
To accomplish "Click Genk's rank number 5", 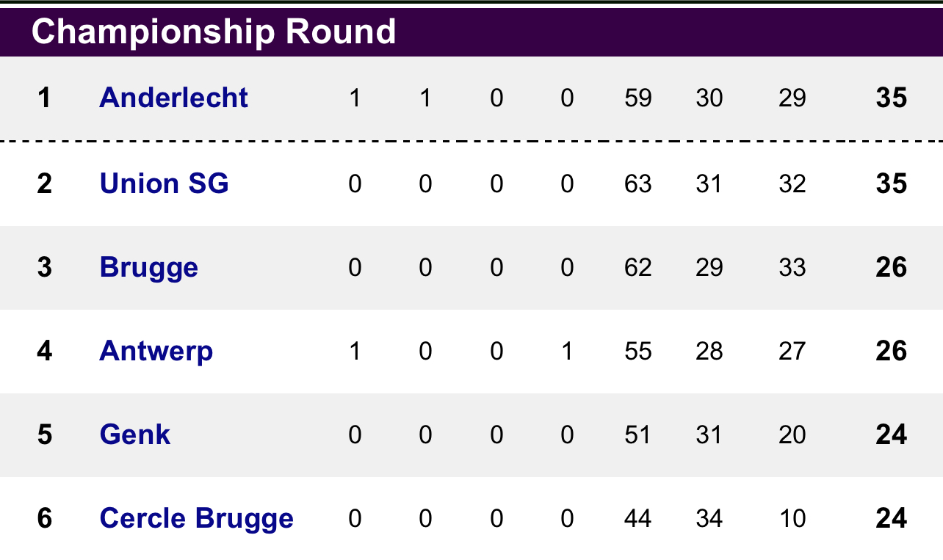I will pyautogui.click(x=44, y=434).
